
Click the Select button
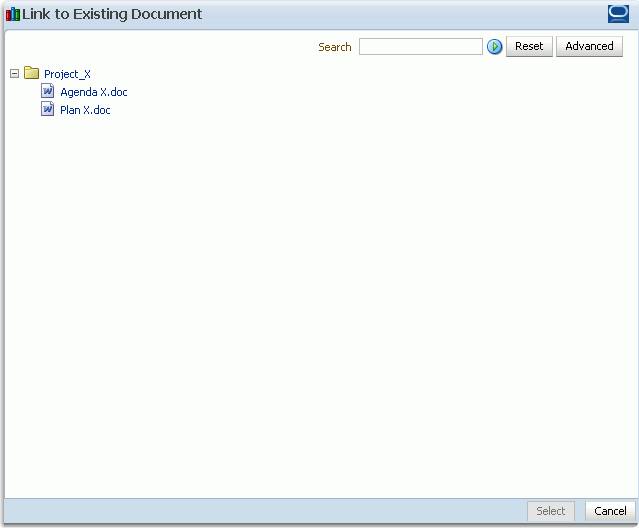pyautogui.click(x=551, y=511)
